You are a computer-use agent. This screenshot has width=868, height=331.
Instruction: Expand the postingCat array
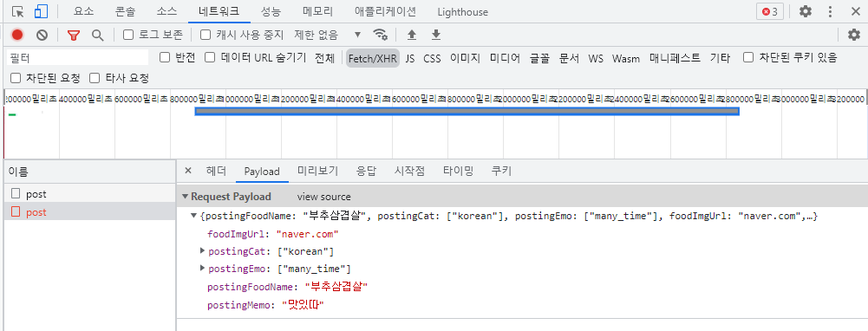[202, 251]
